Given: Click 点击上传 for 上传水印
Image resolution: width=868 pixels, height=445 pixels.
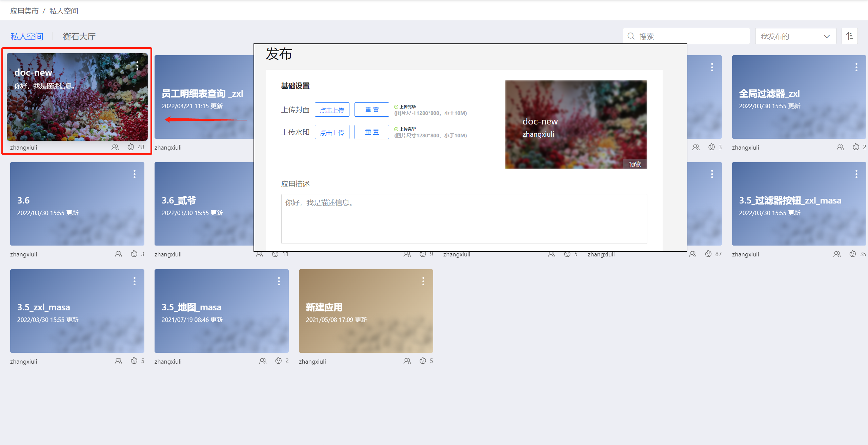Looking at the screenshot, I should [332, 132].
